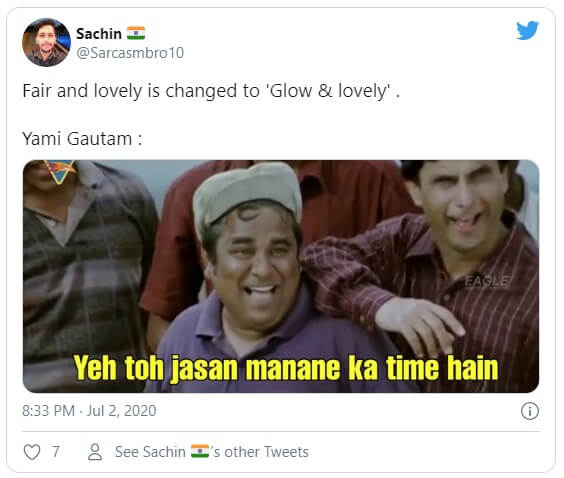
Task: Click the yellow Yeh toh jasan caption
Action: tap(286, 368)
